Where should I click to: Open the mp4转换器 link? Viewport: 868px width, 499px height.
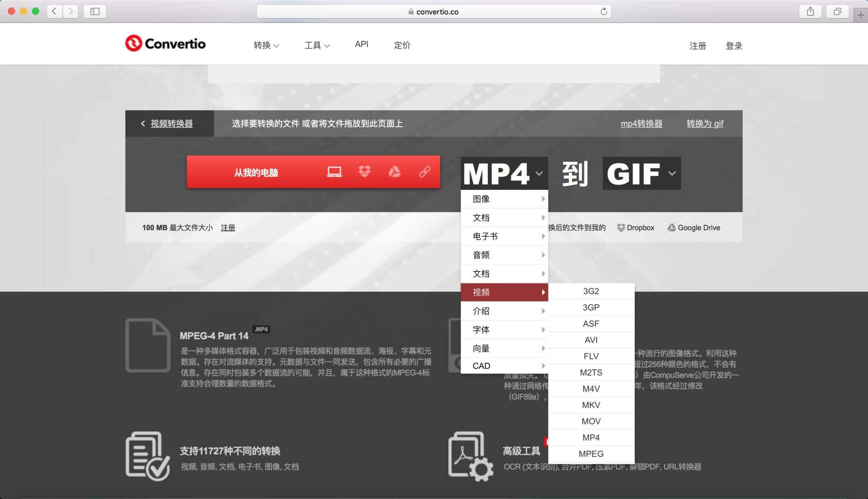pos(642,123)
